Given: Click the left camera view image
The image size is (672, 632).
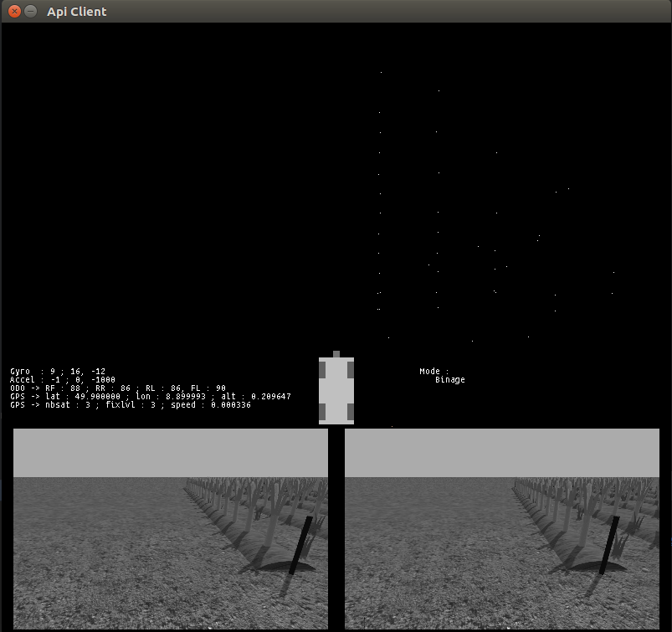Looking at the screenshot, I should coord(171,529).
